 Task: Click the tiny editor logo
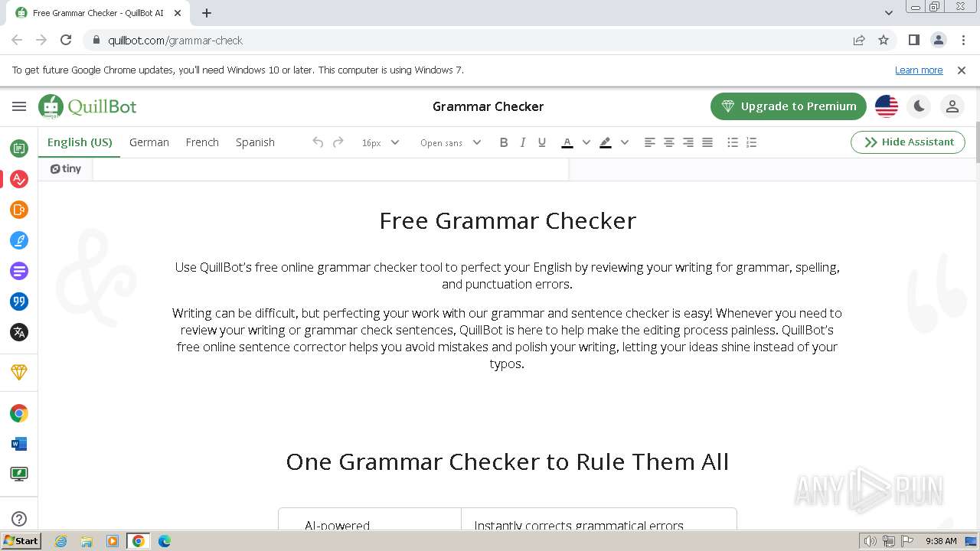tap(66, 169)
